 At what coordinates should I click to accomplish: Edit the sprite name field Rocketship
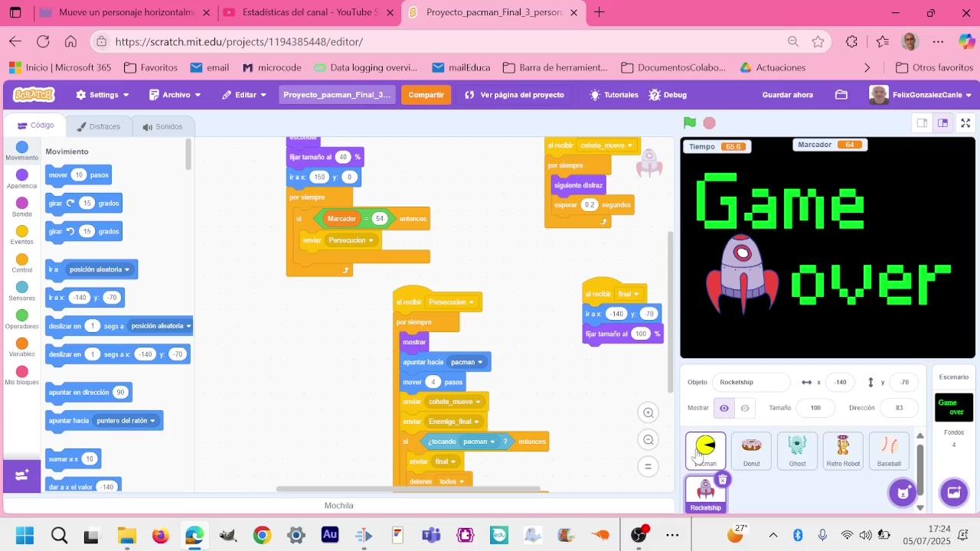click(x=751, y=382)
